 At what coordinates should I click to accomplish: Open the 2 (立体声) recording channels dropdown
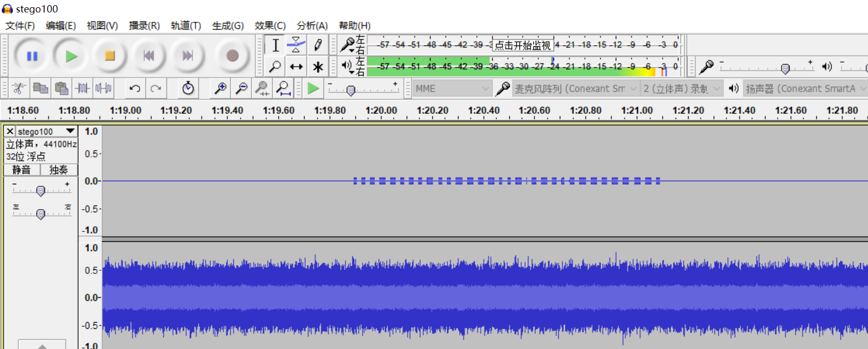tap(682, 89)
